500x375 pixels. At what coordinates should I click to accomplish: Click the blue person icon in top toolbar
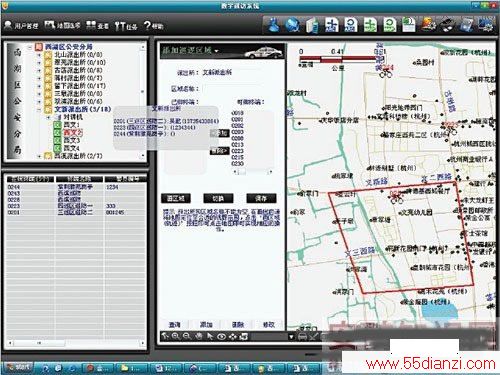tap(274, 25)
